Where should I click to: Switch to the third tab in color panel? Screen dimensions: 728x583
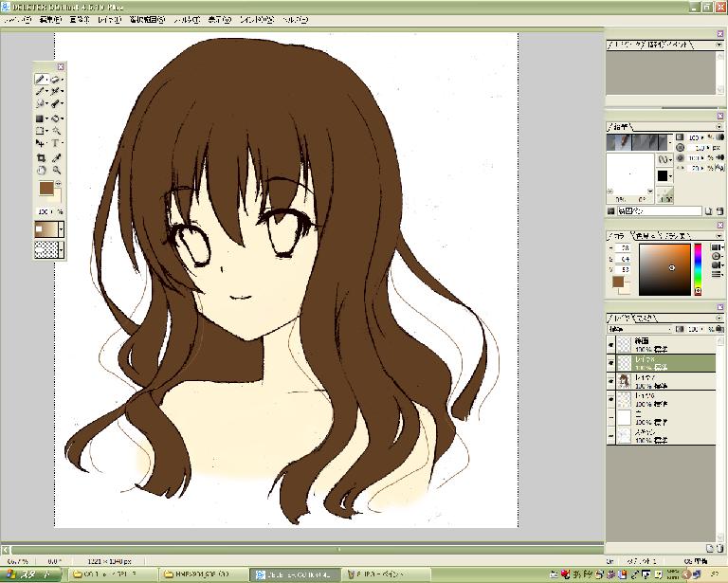[678, 236]
